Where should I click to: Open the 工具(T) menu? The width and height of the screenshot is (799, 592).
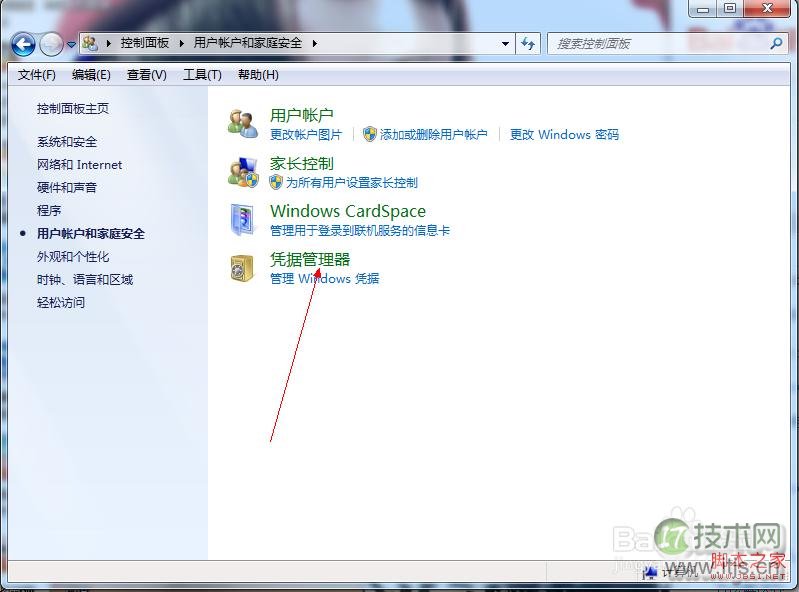(x=202, y=75)
